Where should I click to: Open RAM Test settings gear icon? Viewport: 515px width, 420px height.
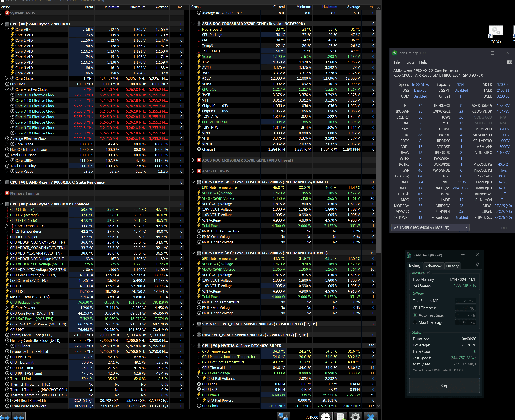[x=477, y=265]
